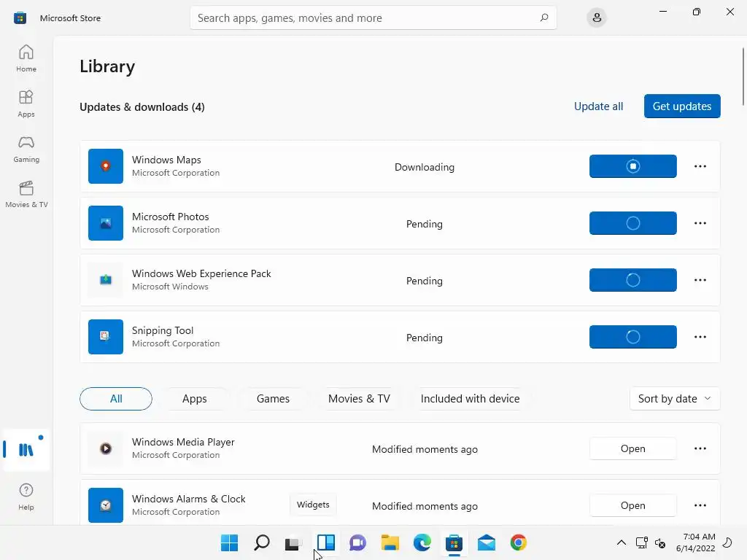The image size is (747, 560).
Task: Click the Windows Maps app icon
Action: point(106,166)
